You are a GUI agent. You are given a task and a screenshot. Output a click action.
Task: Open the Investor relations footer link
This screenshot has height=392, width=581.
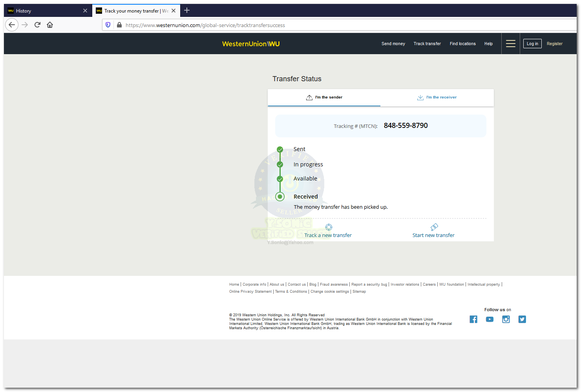point(405,284)
